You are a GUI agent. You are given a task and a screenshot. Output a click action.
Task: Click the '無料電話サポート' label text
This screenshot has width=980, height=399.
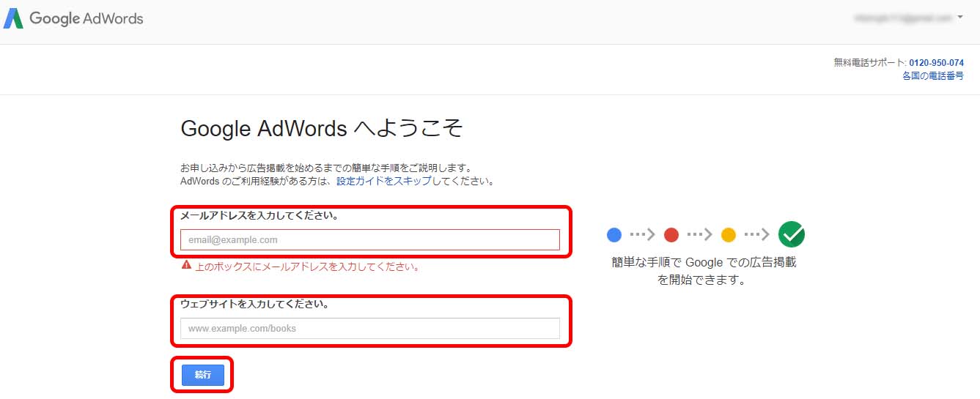click(x=869, y=63)
